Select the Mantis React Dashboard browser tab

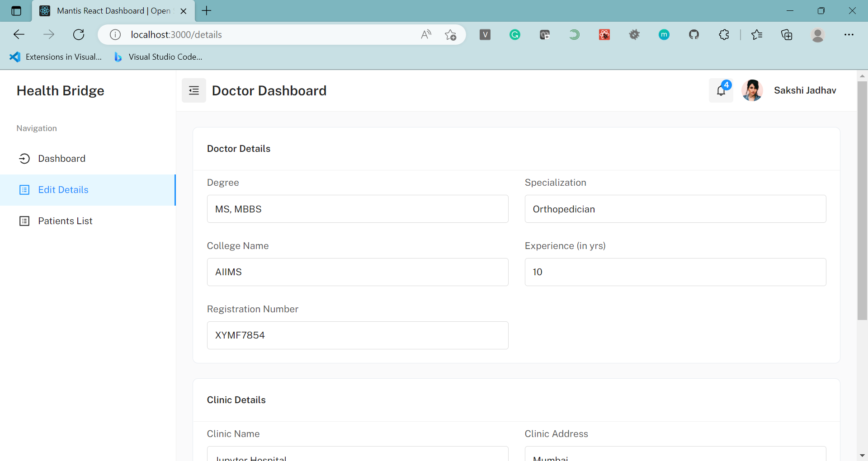pos(108,10)
